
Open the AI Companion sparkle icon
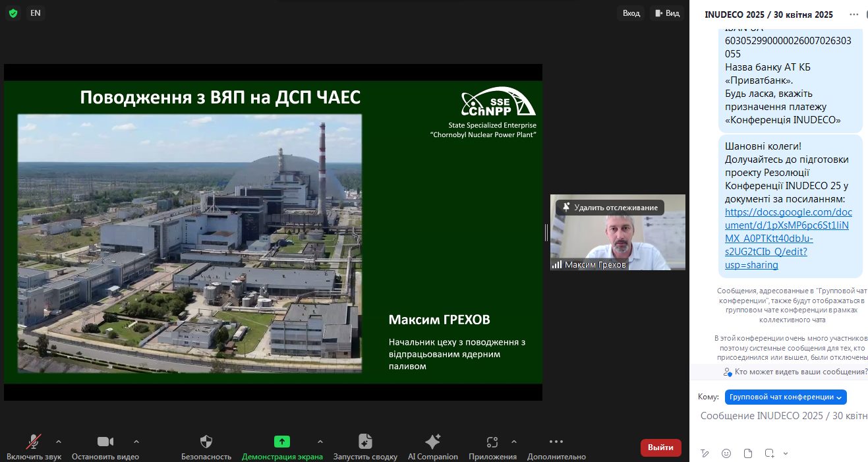point(432,442)
